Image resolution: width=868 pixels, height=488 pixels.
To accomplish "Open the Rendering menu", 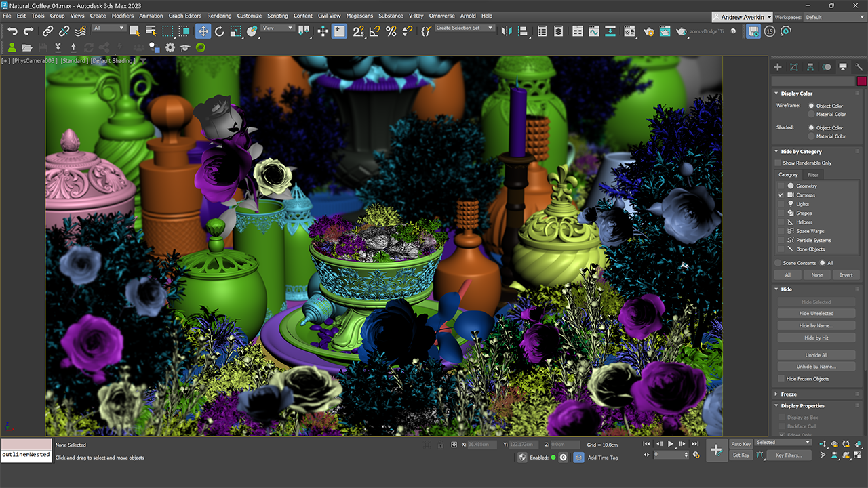I will point(219,16).
